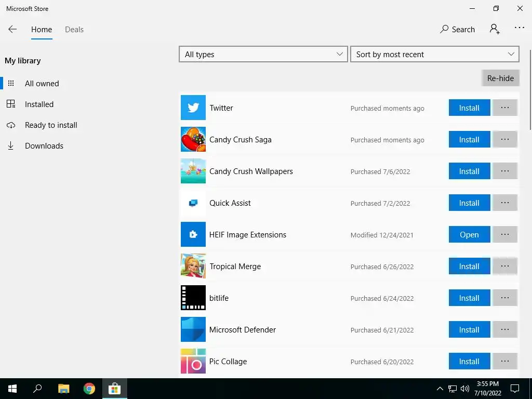Image resolution: width=532 pixels, height=399 pixels.
Task: Open Windows Start menu
Action: coord(12,389)
